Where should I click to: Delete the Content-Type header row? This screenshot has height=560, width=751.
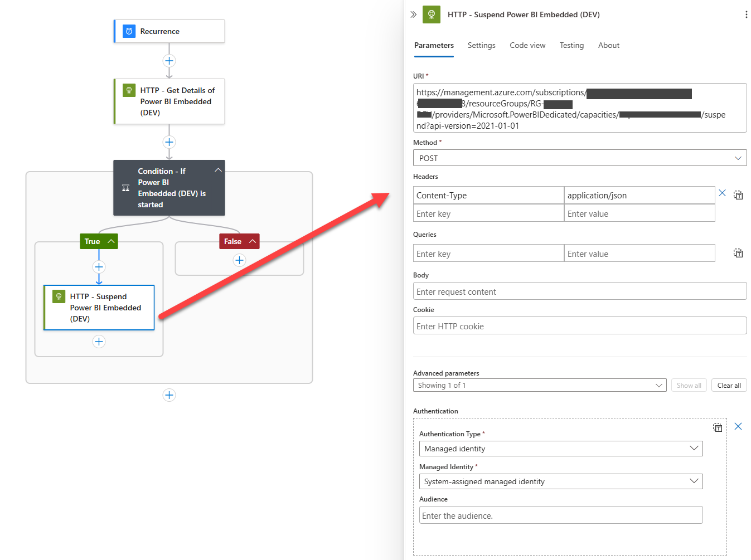722,193
